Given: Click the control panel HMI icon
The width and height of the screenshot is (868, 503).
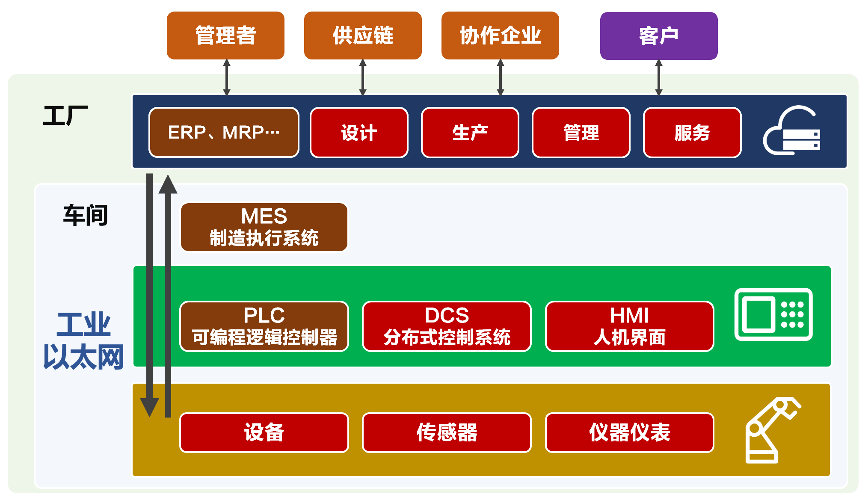Looking at the screenshot, I should click(x=773, y=314).
